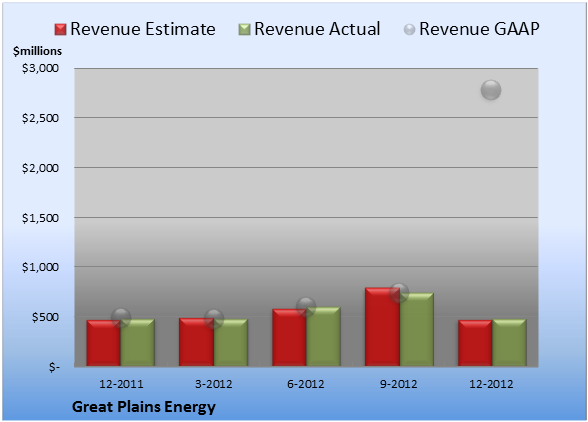Click the '3-2012' quarter label
The width and height of the screenshot is (588, 422).
214,384
